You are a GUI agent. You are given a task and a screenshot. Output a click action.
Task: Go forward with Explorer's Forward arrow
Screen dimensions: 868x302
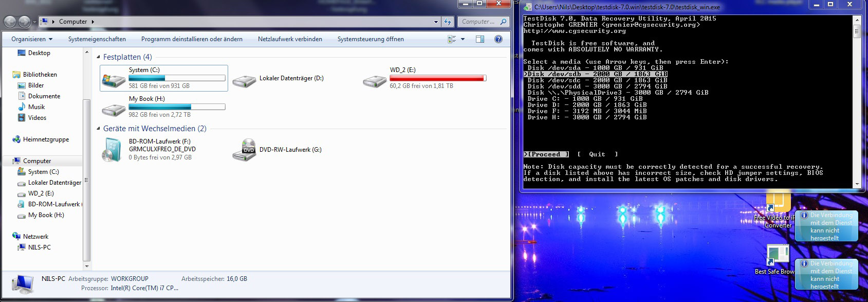pyautogui.click(x=24, y=22)
